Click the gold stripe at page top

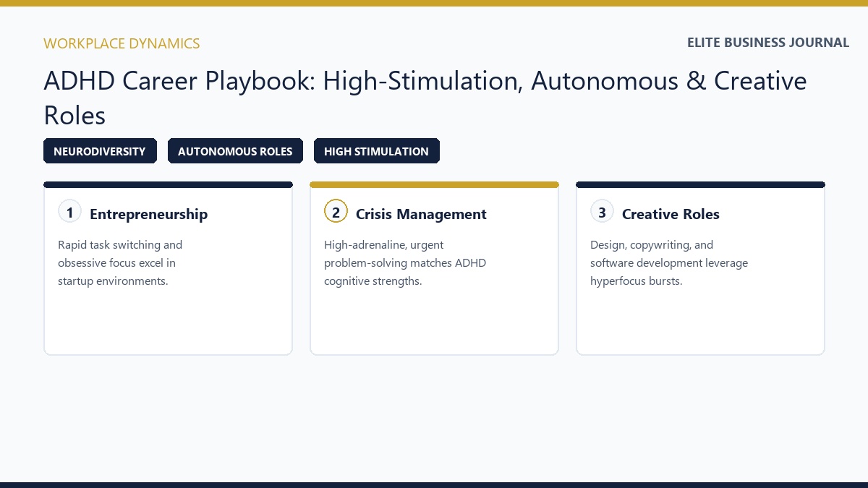click(434, 3)
